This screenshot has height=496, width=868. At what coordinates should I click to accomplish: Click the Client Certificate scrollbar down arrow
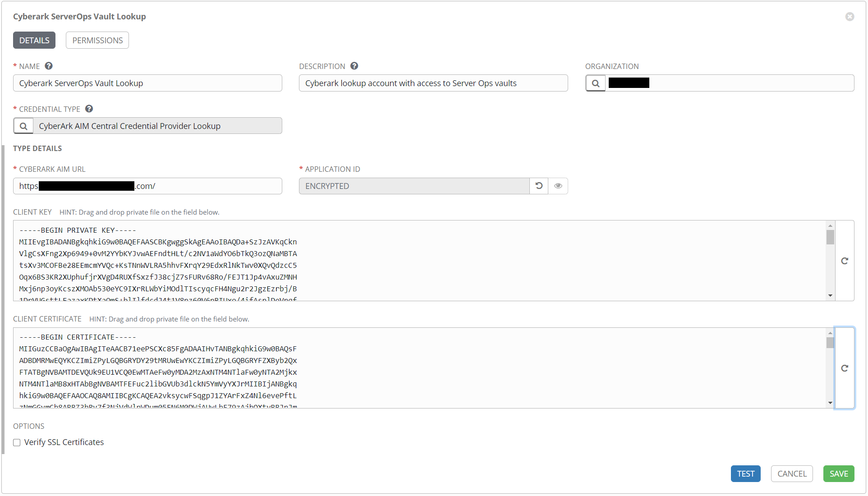click(x=830, y=403)
